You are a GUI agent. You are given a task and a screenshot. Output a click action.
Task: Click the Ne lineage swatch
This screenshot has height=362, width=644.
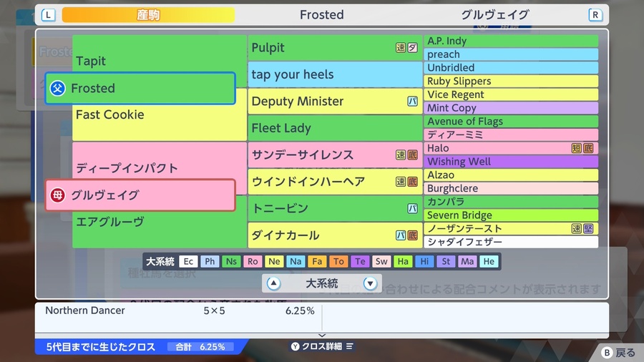pyautogui.click(x=274, y=261)
